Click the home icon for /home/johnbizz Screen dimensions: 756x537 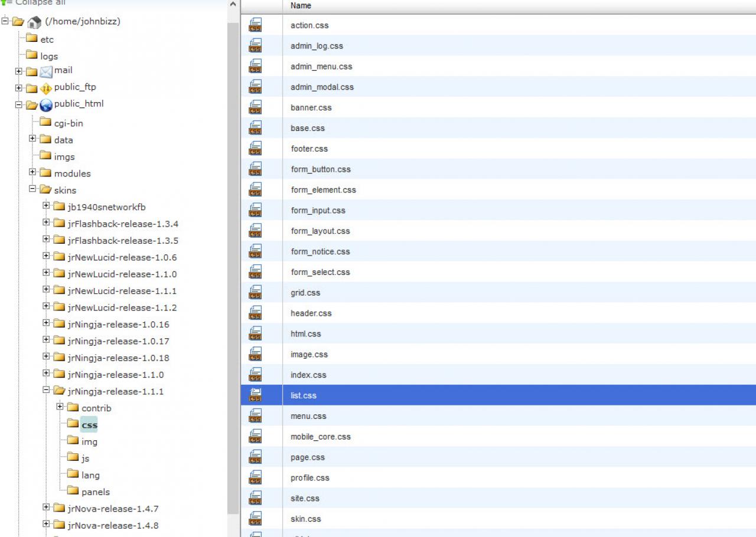34,22
